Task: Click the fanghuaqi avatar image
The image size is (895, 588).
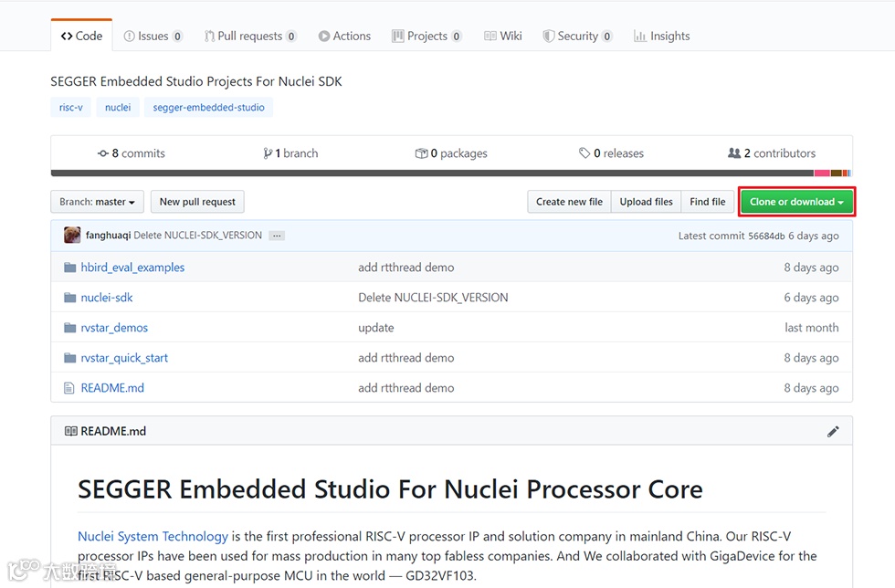Action: pyautogui.click(x=72, y=236)
